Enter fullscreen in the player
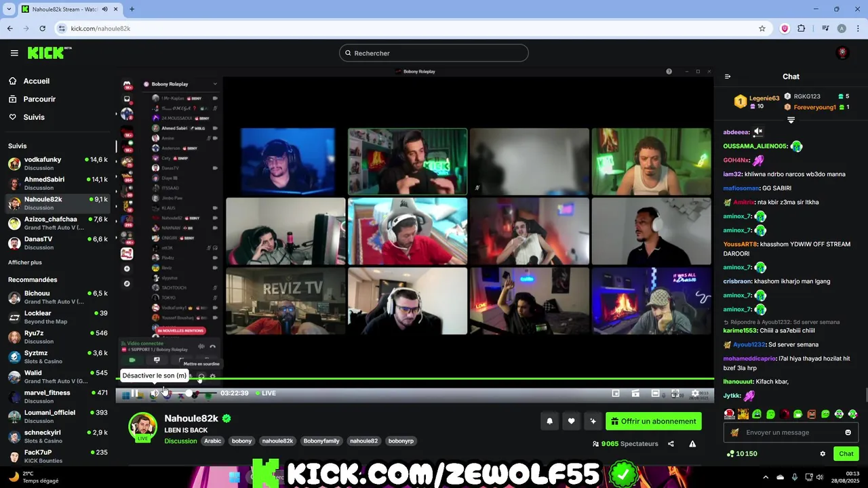 tap(675, 393)
